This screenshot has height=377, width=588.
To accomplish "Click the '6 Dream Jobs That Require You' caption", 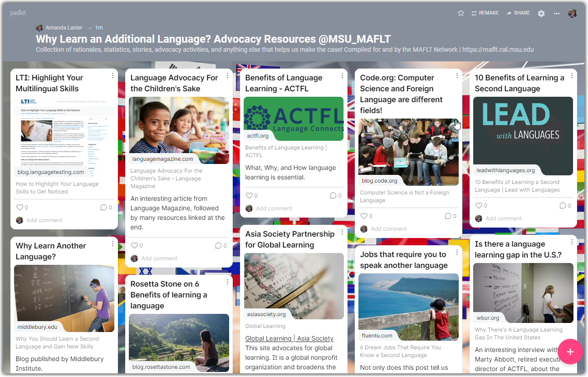I will (x=401, y=351).
